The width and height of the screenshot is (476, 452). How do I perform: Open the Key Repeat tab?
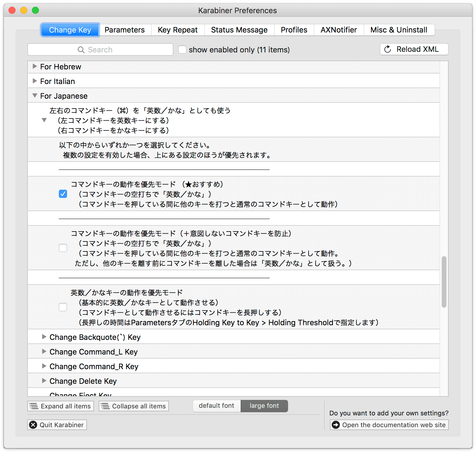point(178,30)
